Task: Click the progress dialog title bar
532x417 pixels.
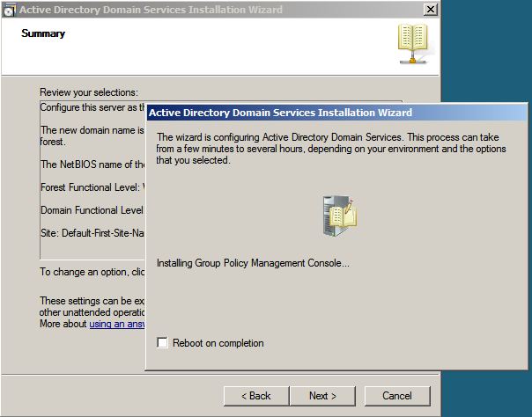Action: [x=336, y=113]
